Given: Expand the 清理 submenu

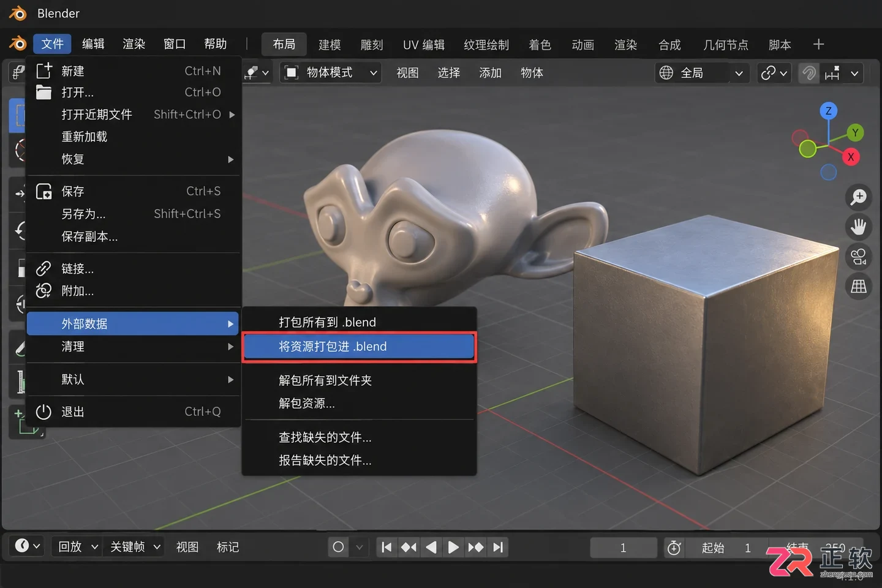Looking at the screenshot, I should point(134,347).
